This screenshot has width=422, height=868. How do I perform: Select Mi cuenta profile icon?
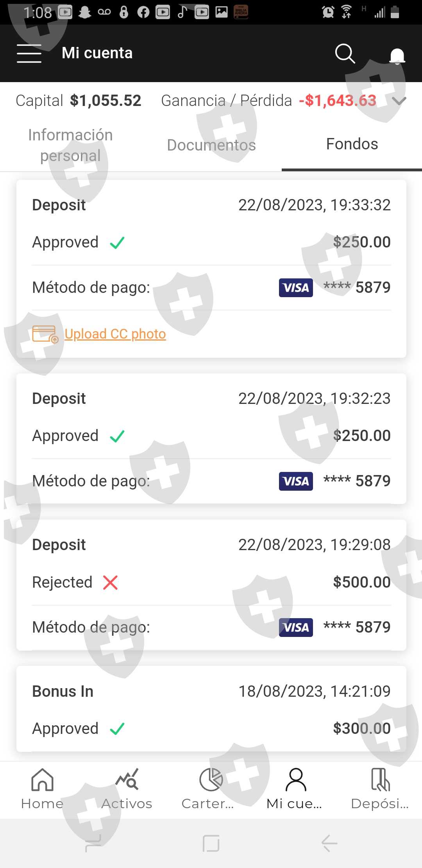coord(295,780)
